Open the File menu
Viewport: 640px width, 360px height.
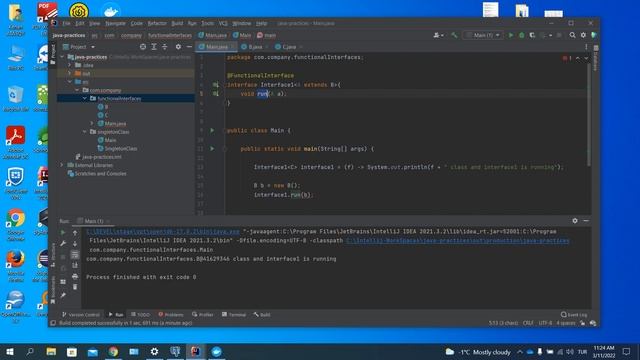(x=66, y=24)
